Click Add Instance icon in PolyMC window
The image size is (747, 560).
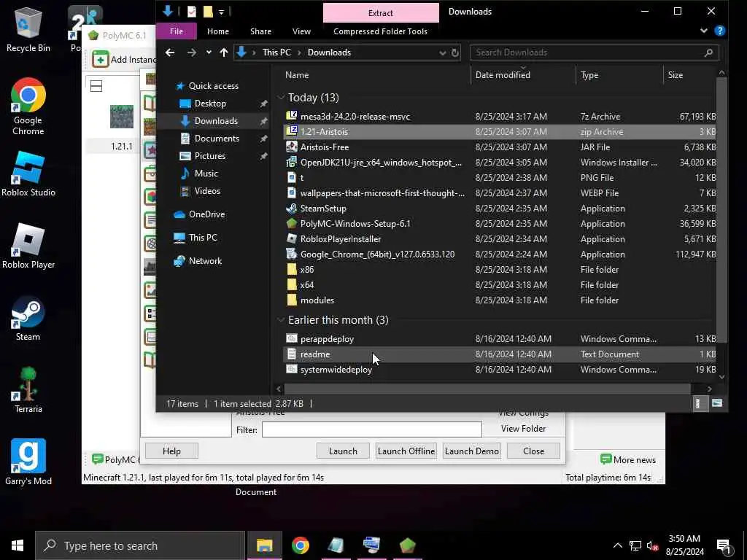100,60
